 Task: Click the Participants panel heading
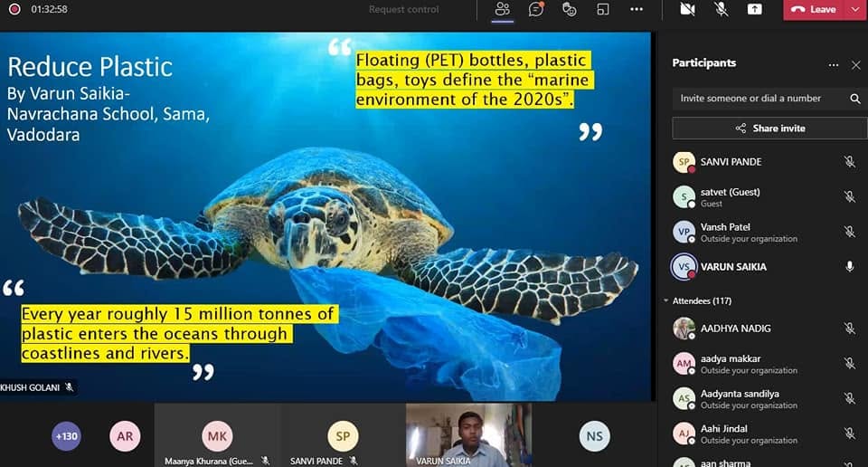click(x=704, y=63)
